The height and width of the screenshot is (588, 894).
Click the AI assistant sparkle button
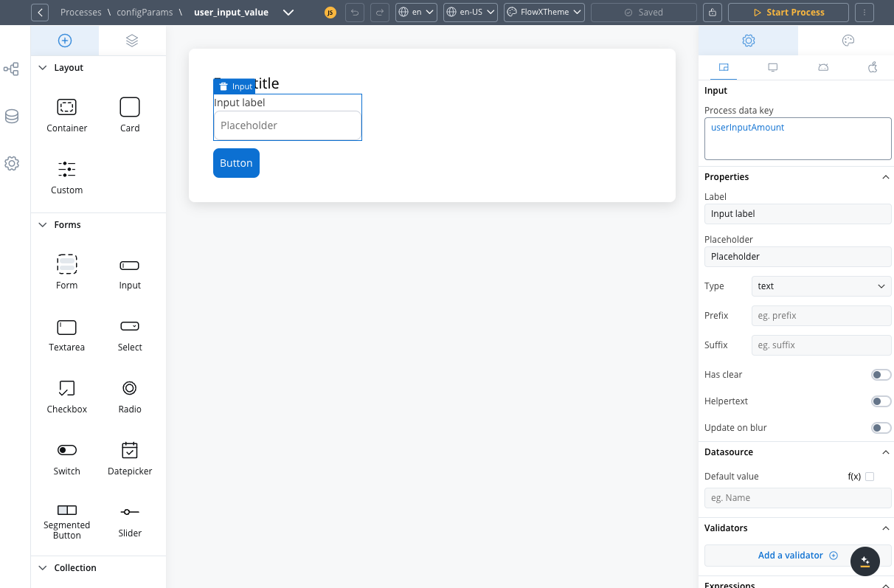865,561
